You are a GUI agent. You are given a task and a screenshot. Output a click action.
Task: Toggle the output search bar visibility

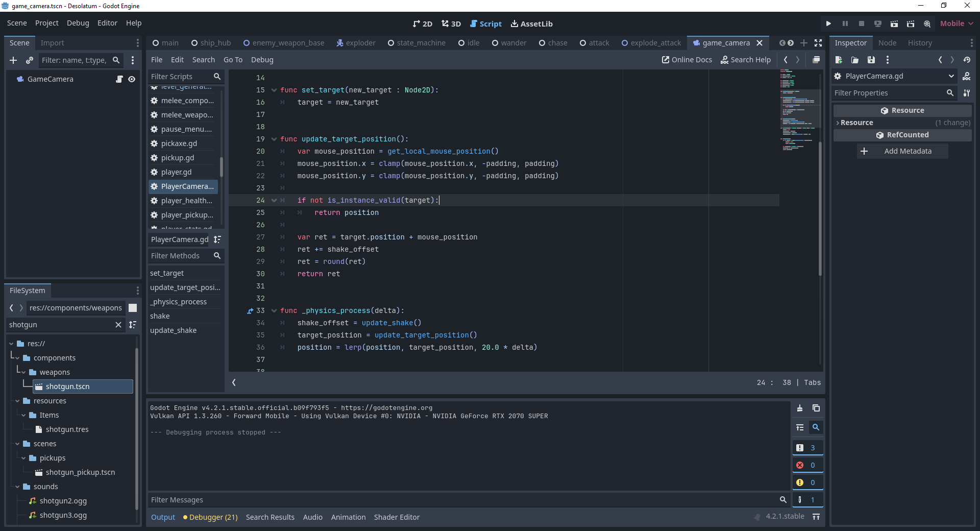pos(816,427)
